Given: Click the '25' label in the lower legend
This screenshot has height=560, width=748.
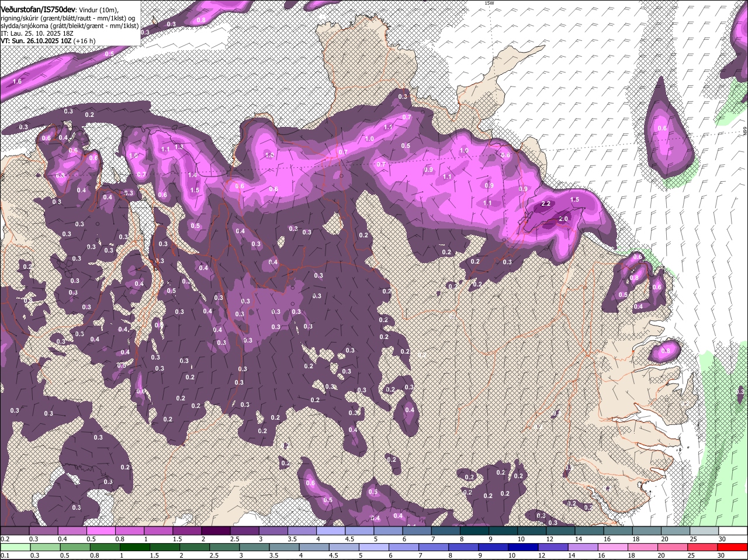Looking at the screenshot, I should point(691,555).
